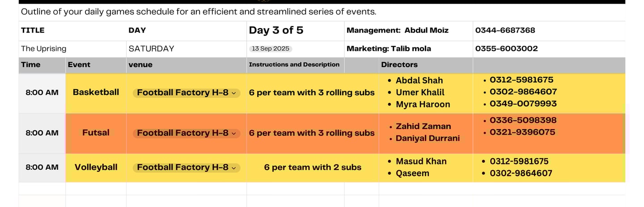Select the Basketball event cell

pos(96,93)
